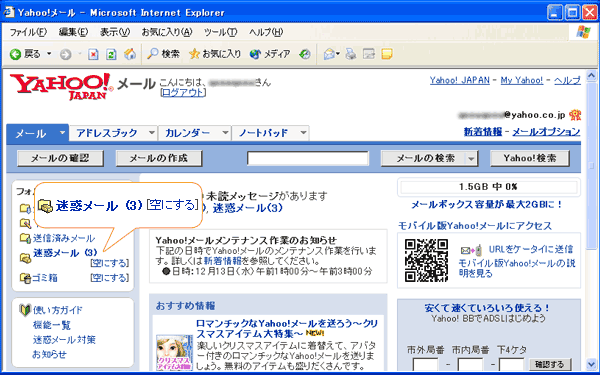The height and width of the screenshot is (375, 600).
Task: Open the ヘルプ(H) menu
Action: (266, 33)
